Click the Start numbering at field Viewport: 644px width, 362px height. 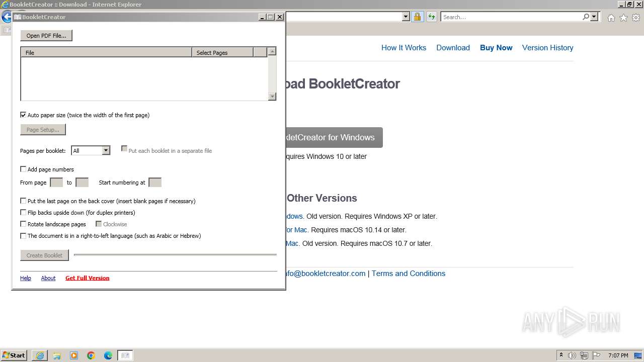pyautogui.click(x=155, y=183)
